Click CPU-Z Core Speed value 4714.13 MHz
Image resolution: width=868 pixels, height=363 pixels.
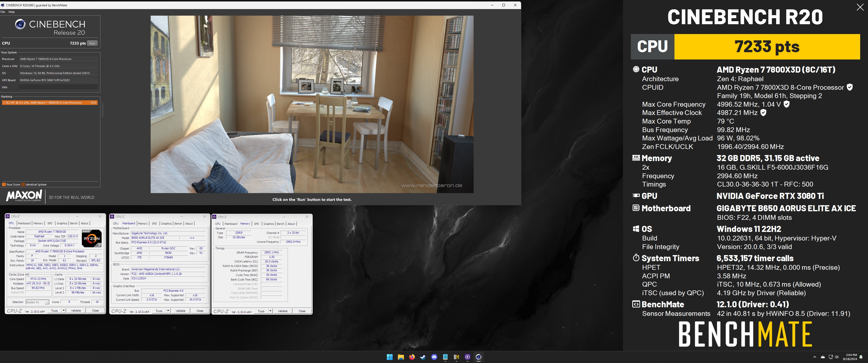click(x=38, y=279)
